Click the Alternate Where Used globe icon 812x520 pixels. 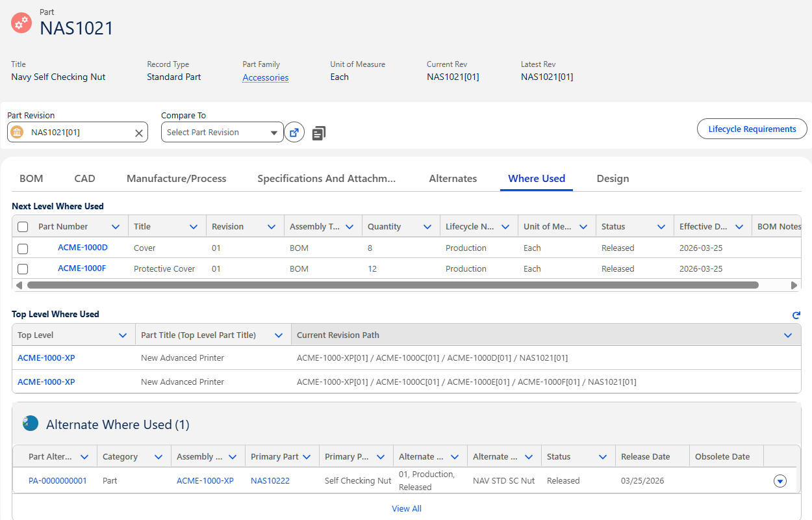coord(31,424)
